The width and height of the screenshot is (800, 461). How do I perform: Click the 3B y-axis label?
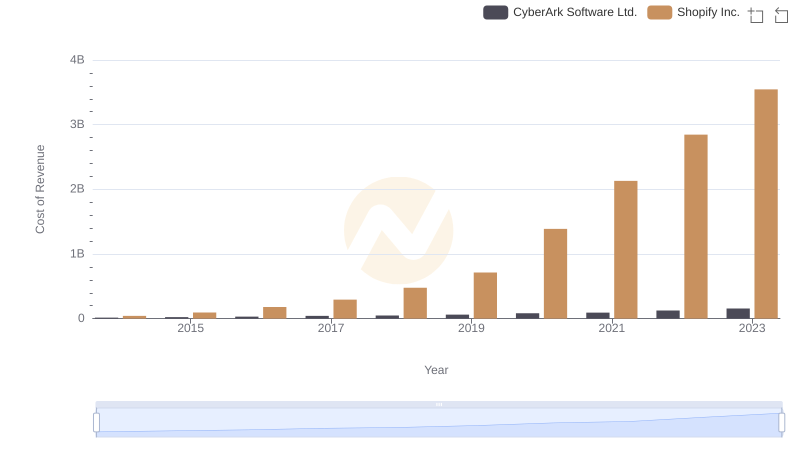coord(77,124)
